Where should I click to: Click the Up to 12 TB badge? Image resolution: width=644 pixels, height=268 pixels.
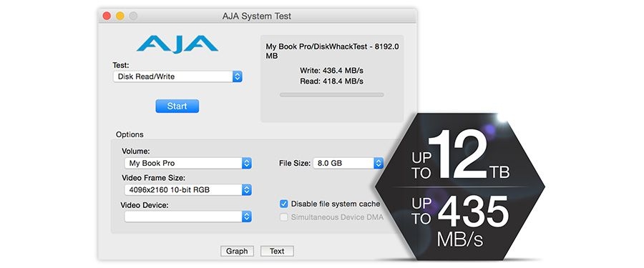pos(460,155)
